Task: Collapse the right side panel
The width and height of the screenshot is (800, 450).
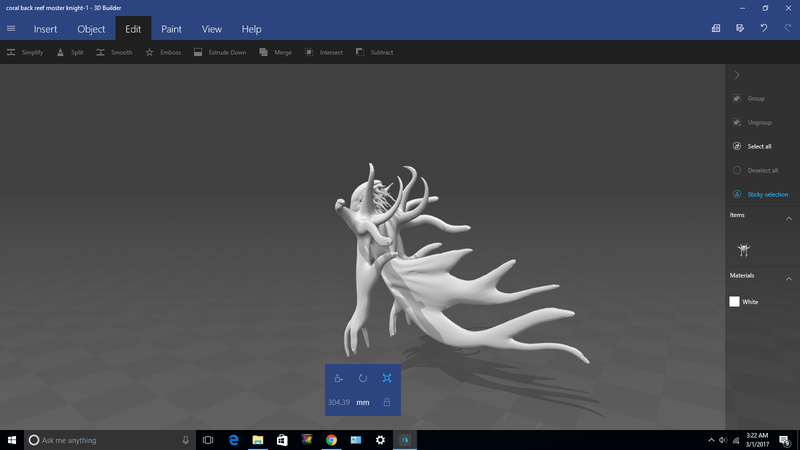Action: tap(737, 75)
